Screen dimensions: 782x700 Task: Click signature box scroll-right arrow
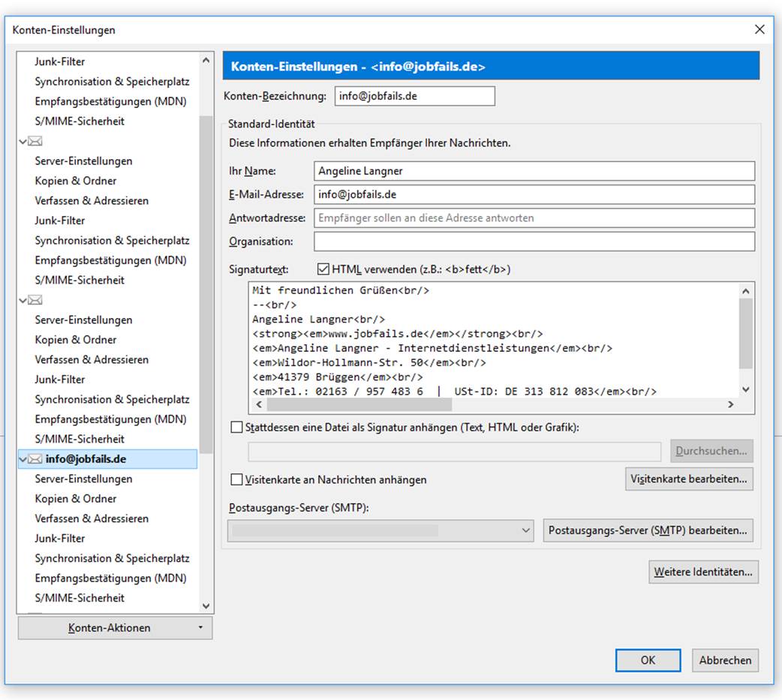[731, 404]
